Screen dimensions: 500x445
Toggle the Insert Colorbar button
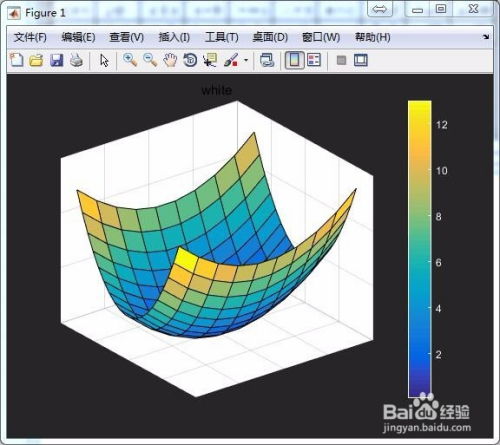pyautogui.click(x=295, y=60)
